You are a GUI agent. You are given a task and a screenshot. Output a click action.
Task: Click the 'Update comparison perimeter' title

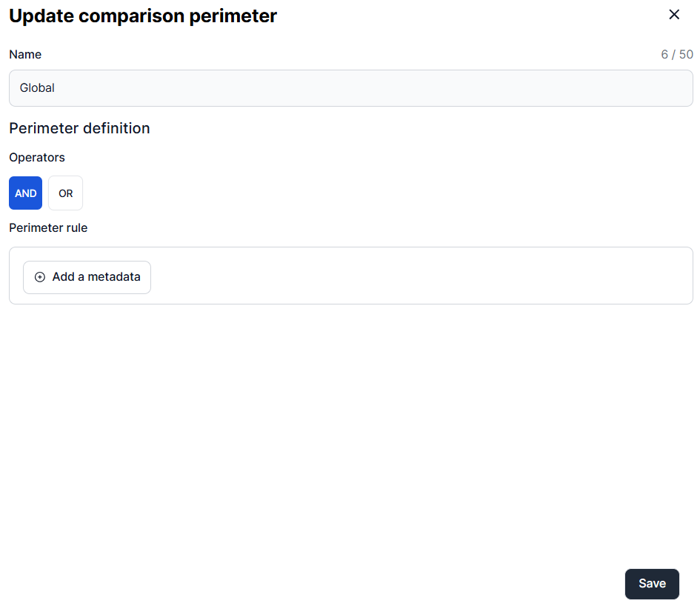(x=143, y=16)
